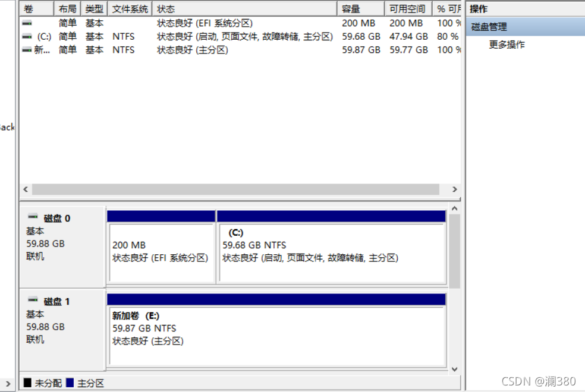Click the 操作 pane header
Image resolution: width=585 pixels, height=392 pixels.
coord(526,8)
